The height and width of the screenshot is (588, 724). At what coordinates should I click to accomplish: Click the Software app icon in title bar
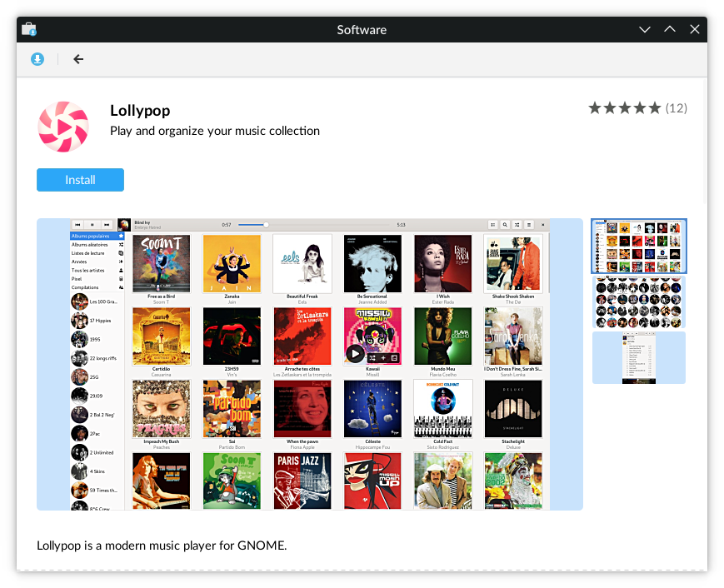[x=29, y=29]
